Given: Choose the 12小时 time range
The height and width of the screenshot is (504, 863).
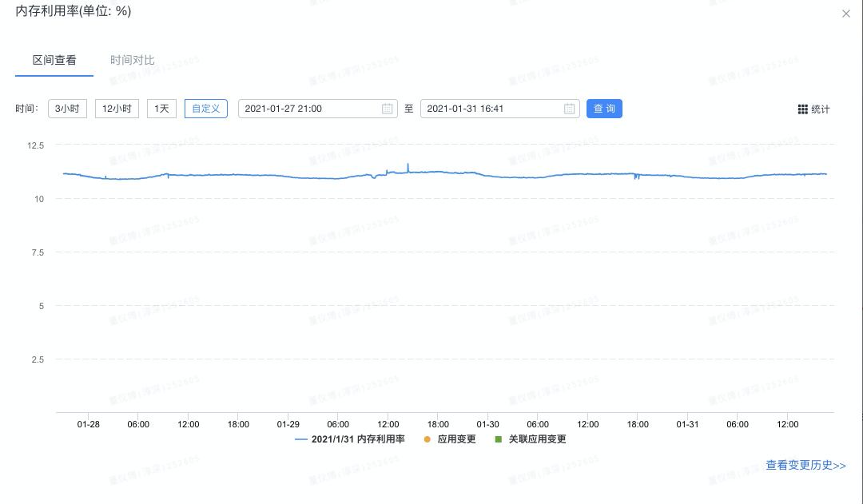Looking at the screenshot, I should (x=117, y=109).
